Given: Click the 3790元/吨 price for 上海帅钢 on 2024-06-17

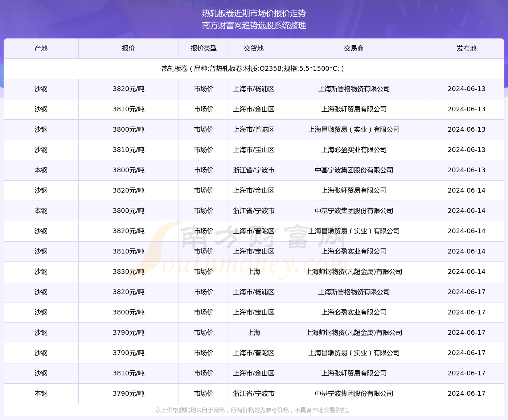Looking at the screenshot, I should (x=128, y=333).
